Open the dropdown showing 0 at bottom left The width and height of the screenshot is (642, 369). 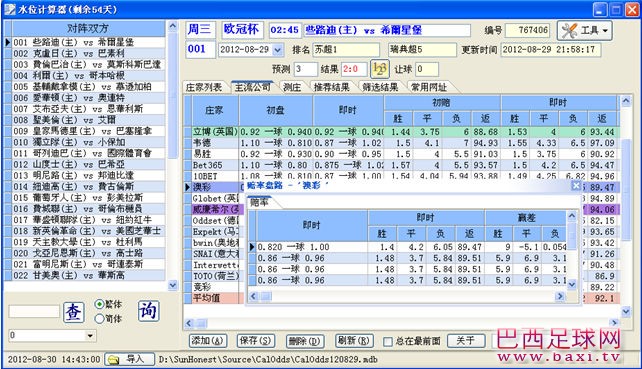tap(90, 336)
